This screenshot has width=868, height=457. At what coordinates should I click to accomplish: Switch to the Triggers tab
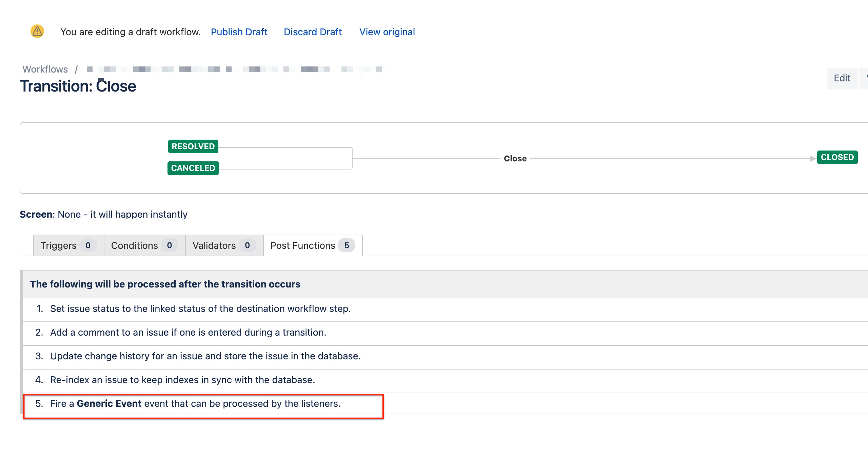click(x=59, y=245)
